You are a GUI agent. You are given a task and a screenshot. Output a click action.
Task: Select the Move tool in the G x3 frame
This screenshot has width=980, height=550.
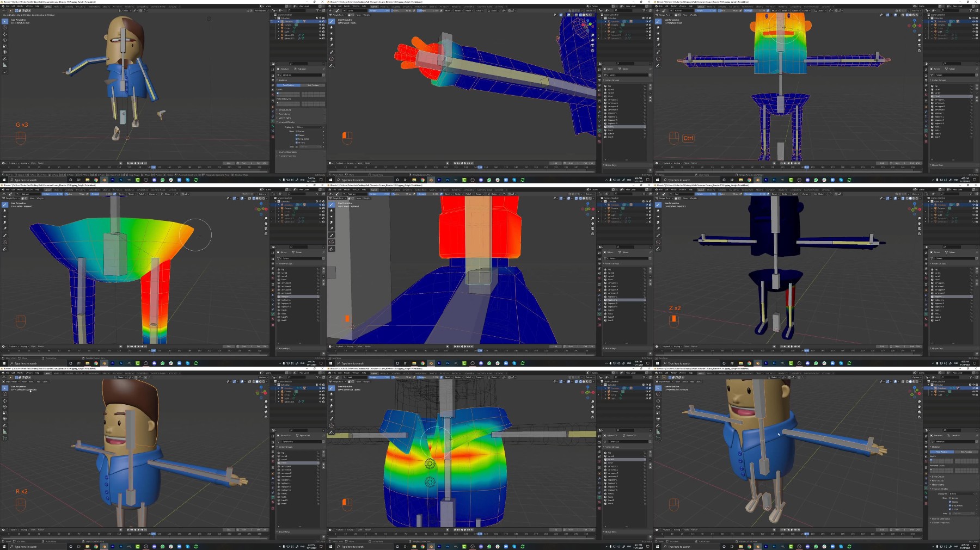[5, 34]
